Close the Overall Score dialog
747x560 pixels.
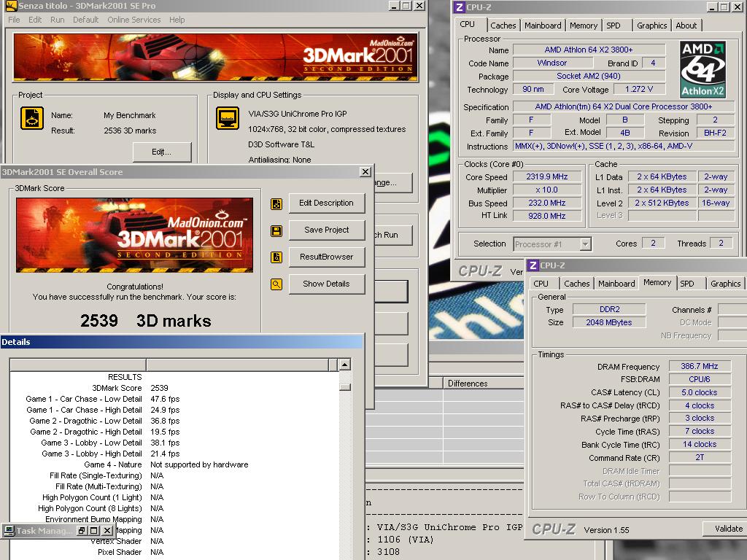pos(365,172)
